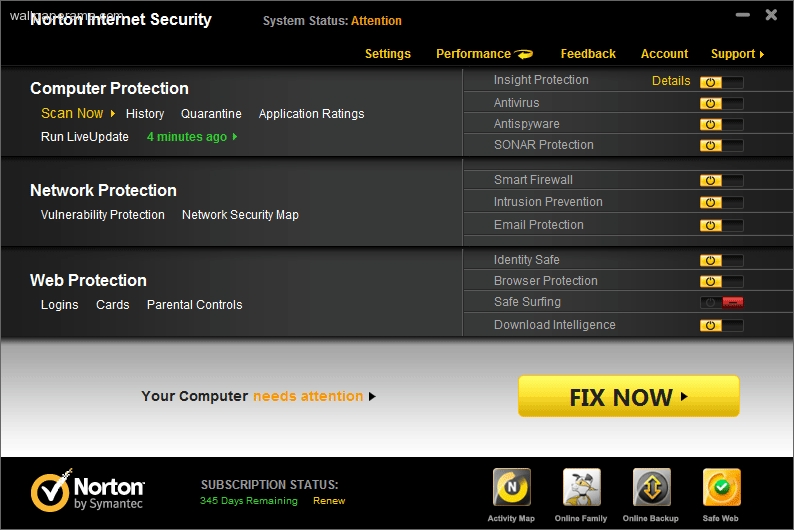Disable the Email Protection switch
The height and width of the screenshot is (530, 794).
coord(722,225)
